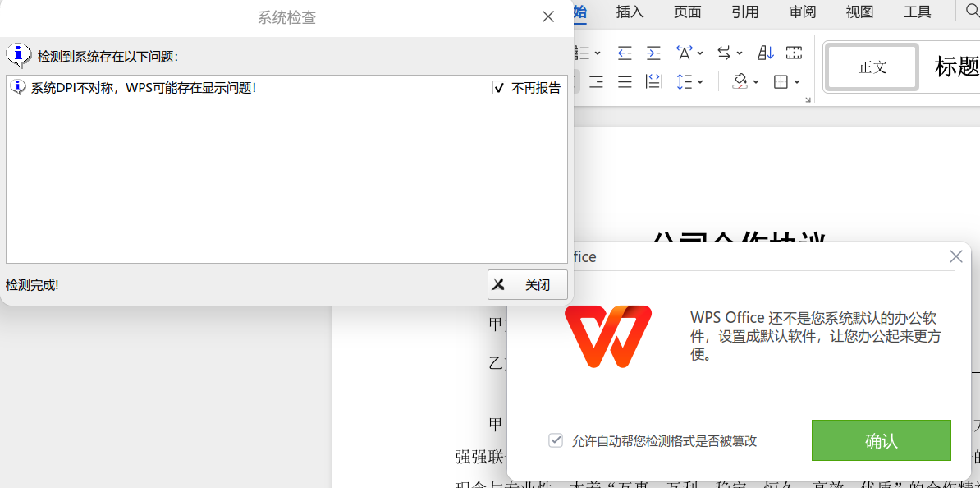This screenshot has height=488, width=980.
Task: Click the numbered list icon in the WPS ribbon
Action: tap(583, 53)
